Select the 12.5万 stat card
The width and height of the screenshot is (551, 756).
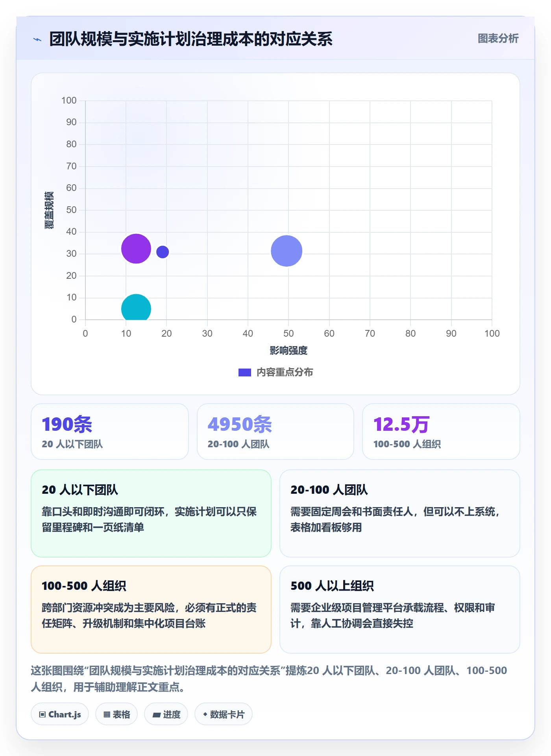click(x=441, y=432)
